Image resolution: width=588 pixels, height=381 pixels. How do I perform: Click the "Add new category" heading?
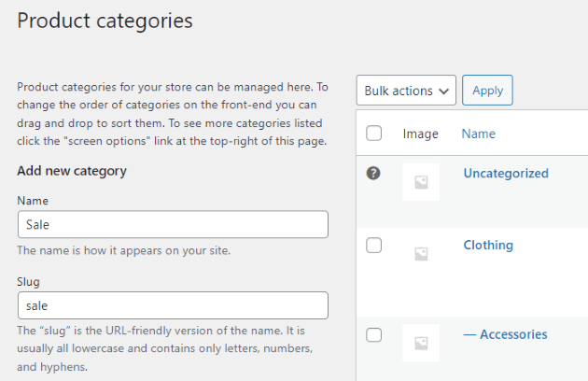tap(72, 171)
